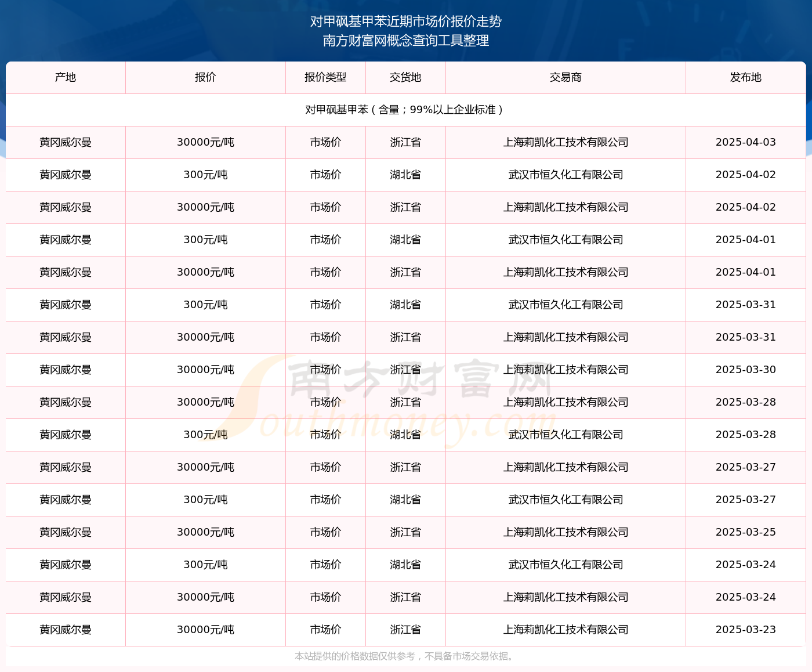
Task: Click 市场价 in the 2025-03-23 row
Action: pyautogui.click(x=325, y=630)
